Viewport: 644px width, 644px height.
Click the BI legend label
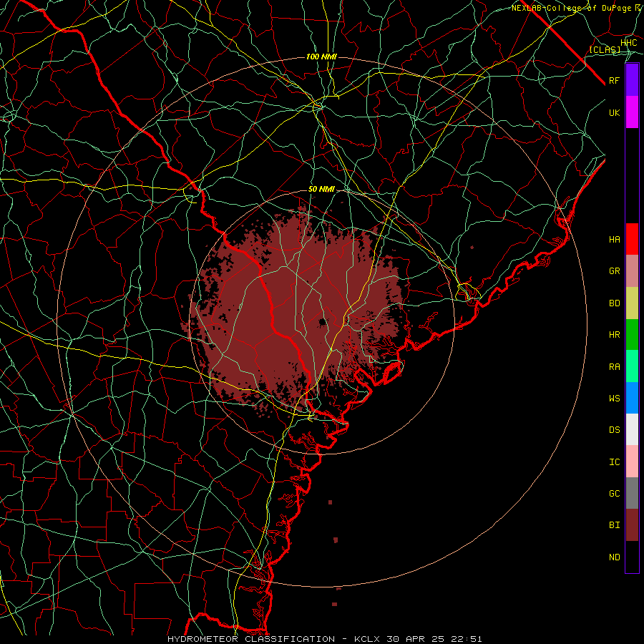point(614,525)
